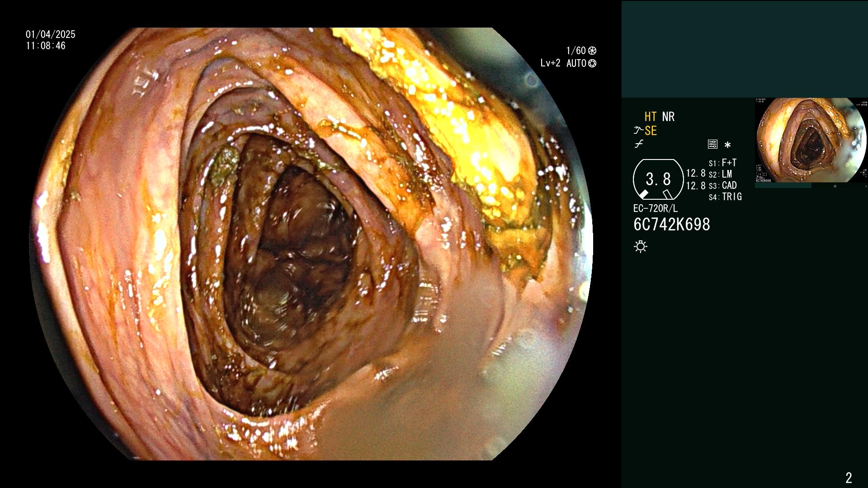Click the image counter number 2

click(x=849, y=477)
